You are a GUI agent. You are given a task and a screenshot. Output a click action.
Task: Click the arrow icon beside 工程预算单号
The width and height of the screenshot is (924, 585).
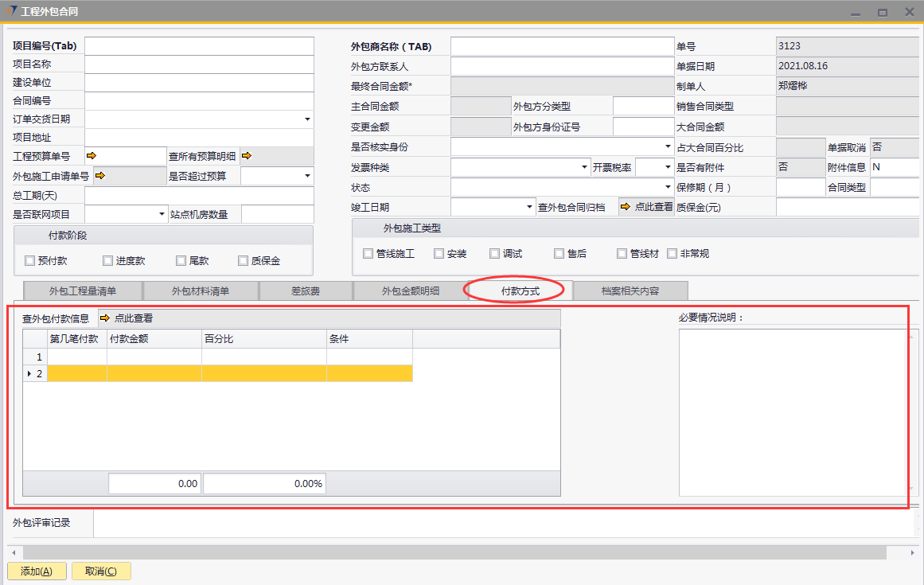pyautogui.click(x=91, y=156)
